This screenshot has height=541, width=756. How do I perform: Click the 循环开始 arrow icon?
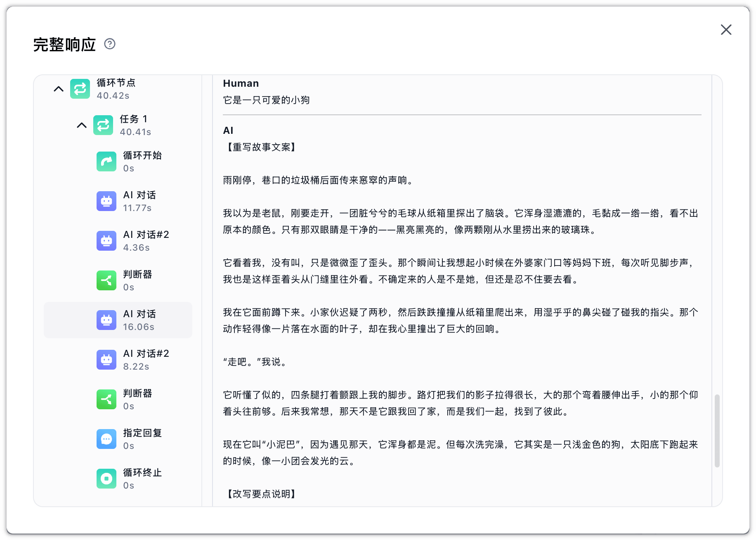tap(106, 161)
